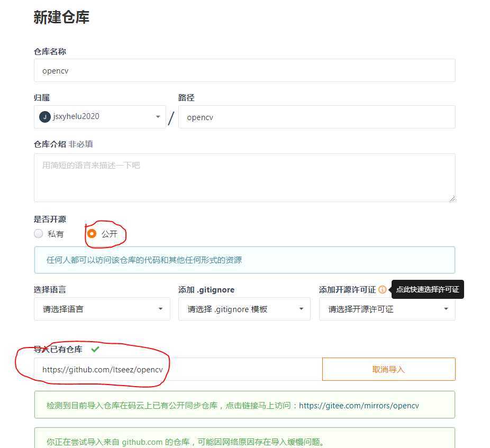Viewport: 490px width, 448px height.
Task: Click the 仓库介绍 description text area
Action: click(x=244, y=177)
